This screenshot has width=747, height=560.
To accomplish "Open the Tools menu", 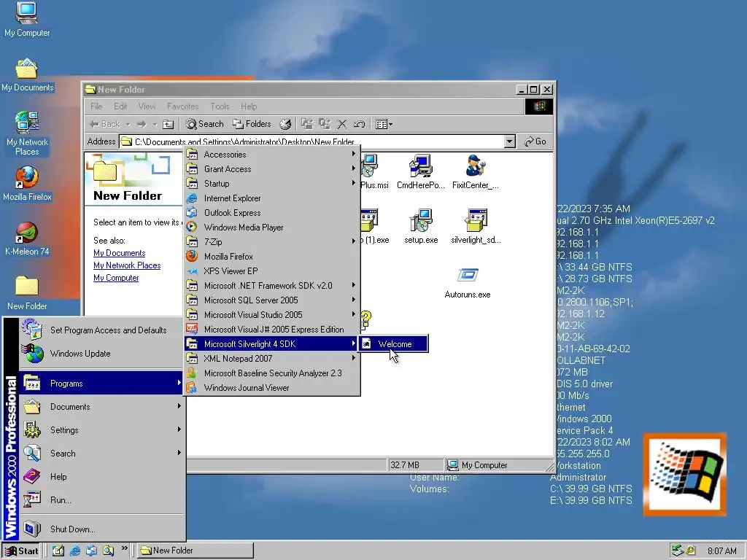I will (x=220, y=106).
